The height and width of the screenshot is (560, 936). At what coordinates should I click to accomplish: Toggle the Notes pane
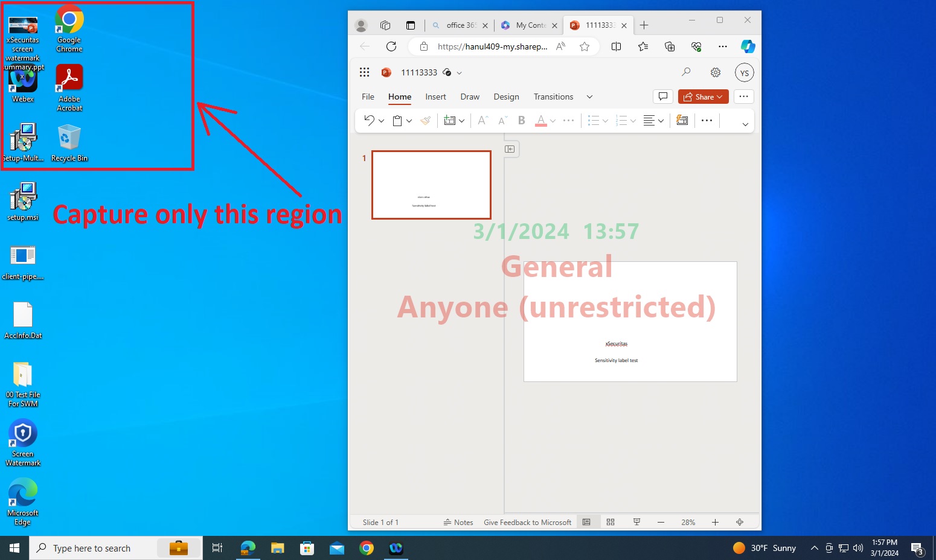coord(458,522)
